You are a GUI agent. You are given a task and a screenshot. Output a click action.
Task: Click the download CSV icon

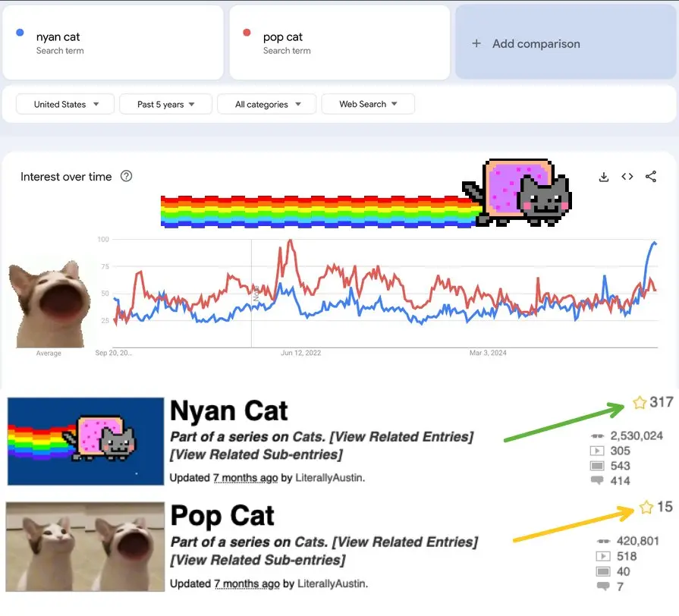click(604, 177)
